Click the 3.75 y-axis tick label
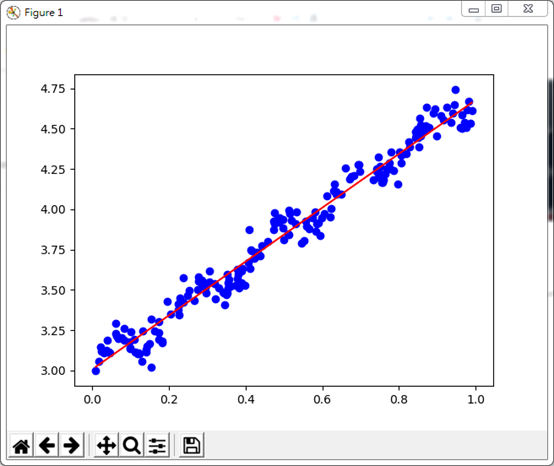 coord(53,250)
